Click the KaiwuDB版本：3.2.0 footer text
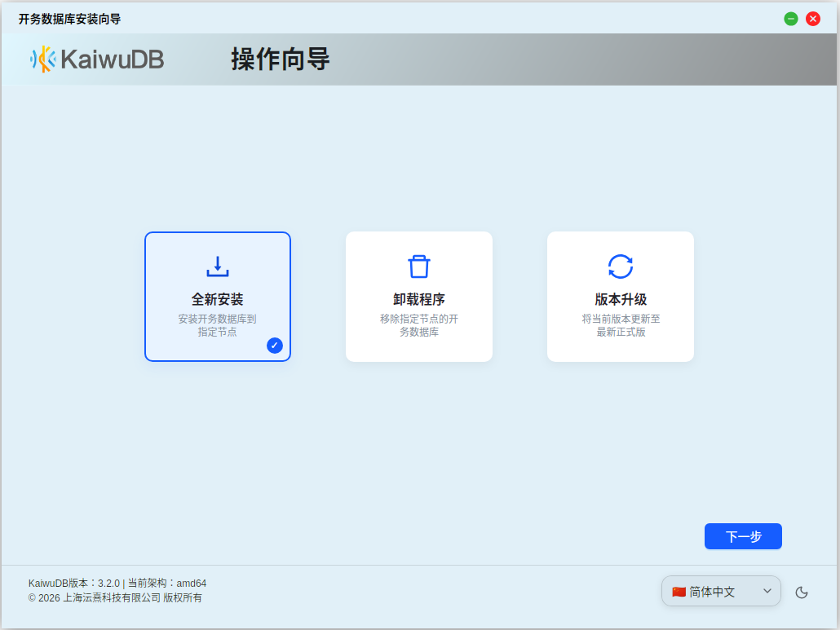The height and width of the screenshot is (630, 840). coord(74,583)
